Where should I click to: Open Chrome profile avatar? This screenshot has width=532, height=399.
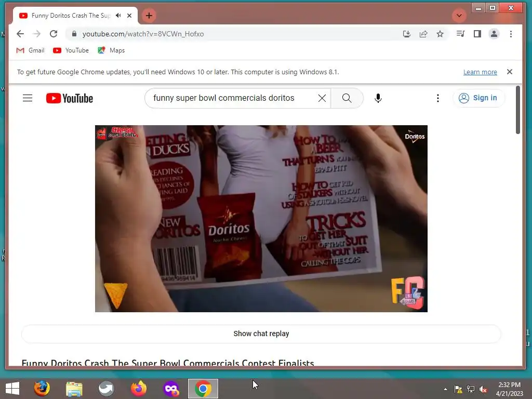tap(494, 34)
